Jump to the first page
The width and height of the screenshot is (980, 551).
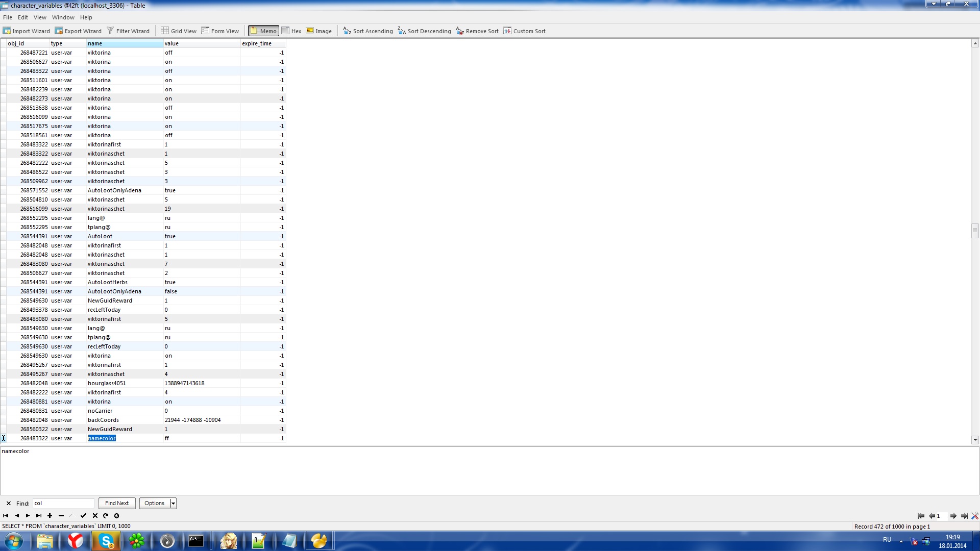click(x=921, y=516)
